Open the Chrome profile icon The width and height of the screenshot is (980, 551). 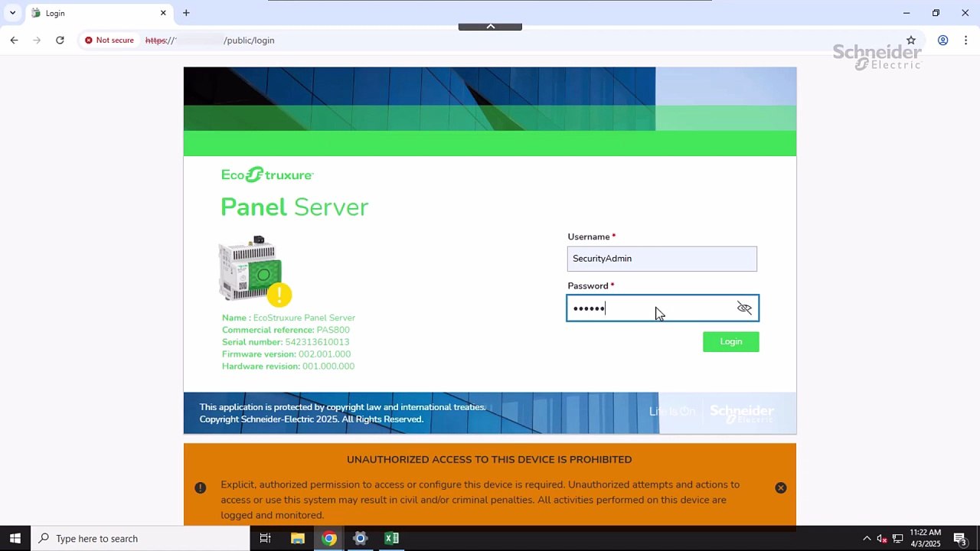point(943,40)
